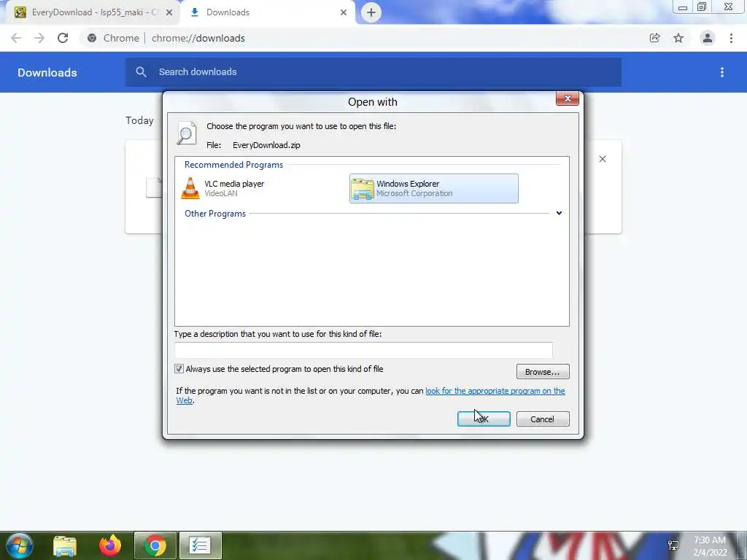747x560 pixels.
Task: Open the Chrome profile menu
Action: click(x=708, y=38)
